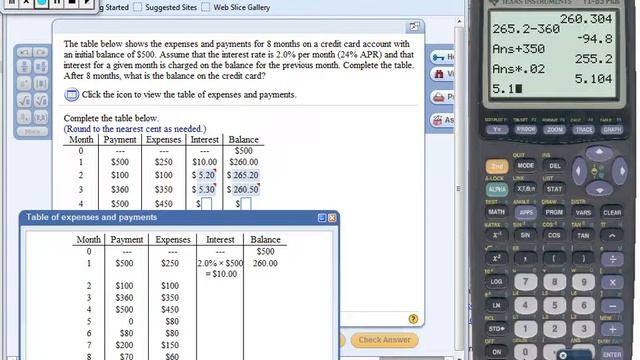This screenshot has height=360, width=640.
Task: Click the page scrollbar up arrow
Action: coord(459,21)
